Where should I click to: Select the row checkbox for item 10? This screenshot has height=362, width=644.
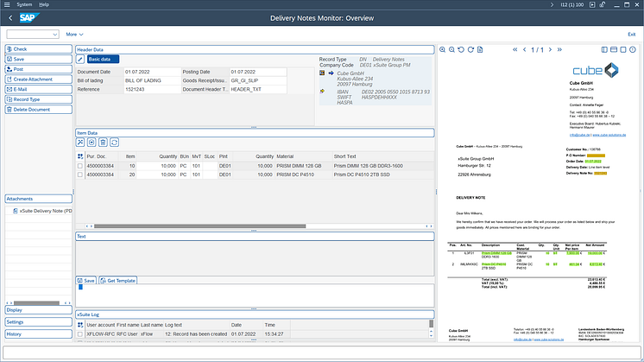click(80, 165)
